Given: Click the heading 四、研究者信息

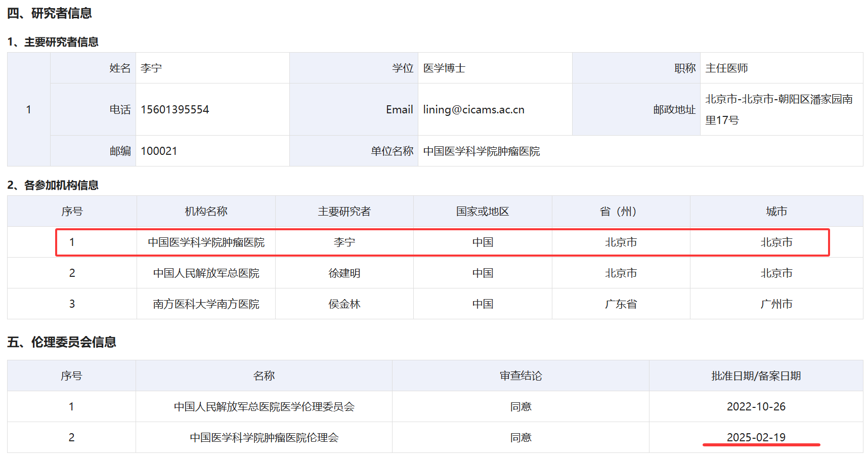Looking at the screenshot, I should 50,13.
